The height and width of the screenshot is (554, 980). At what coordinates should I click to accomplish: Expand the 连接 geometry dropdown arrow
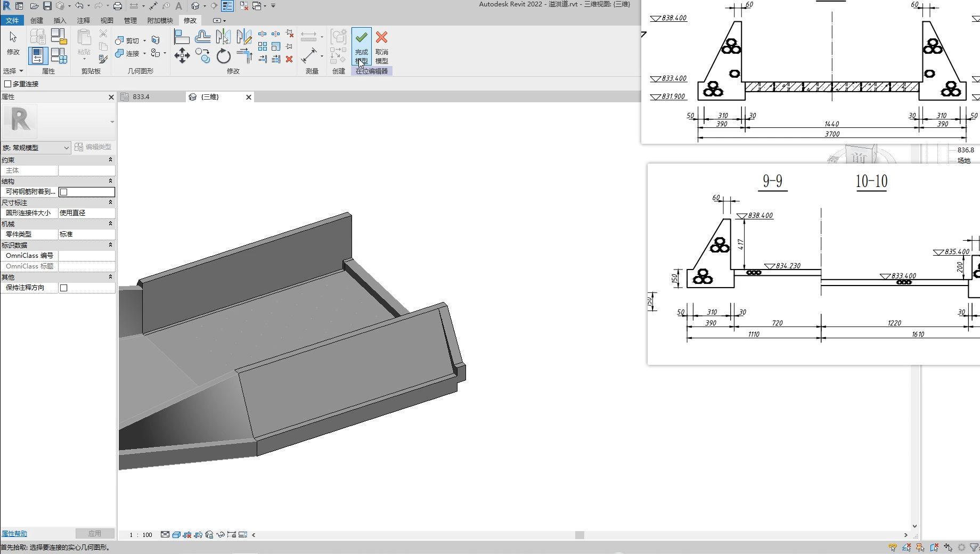tap(144, 53)
